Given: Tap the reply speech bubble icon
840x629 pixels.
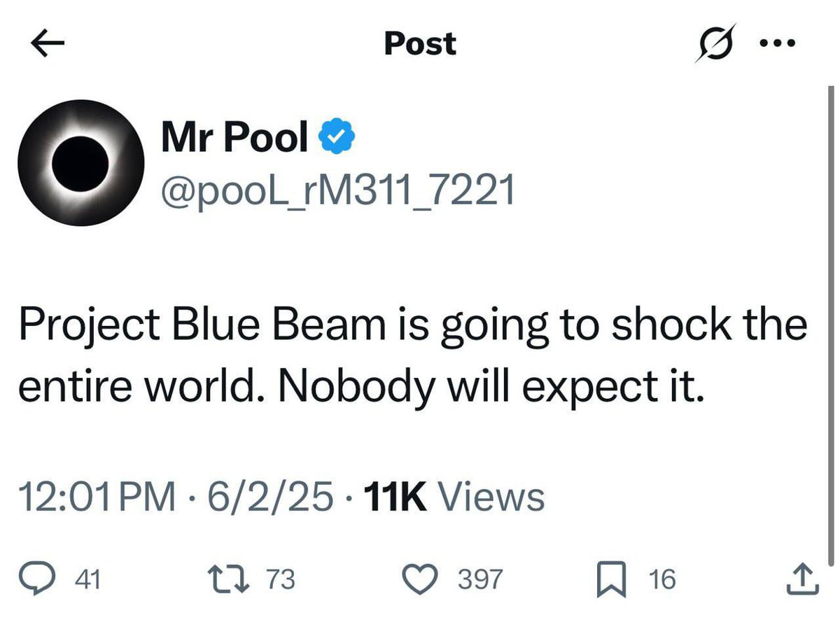Looking at the screenshot, I should tap(50, 579).
